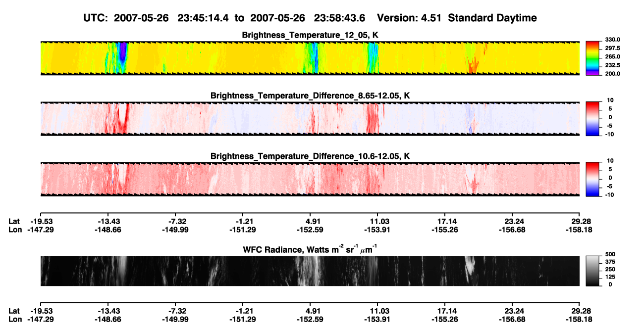This screenshot has height=330, width=644.
Task: Click Lon -156.68 on axis below 10.6-12.05 panel
Action: pos(513,230)
